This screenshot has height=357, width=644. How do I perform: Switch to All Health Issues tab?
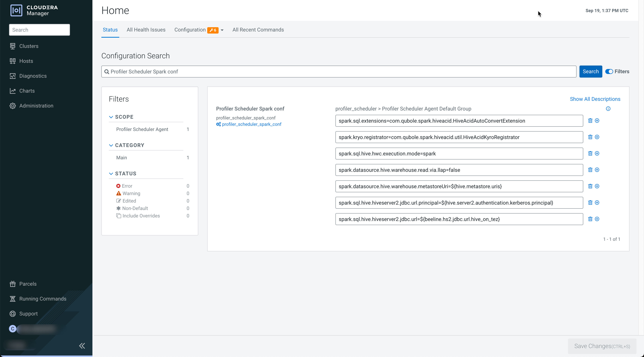pos(146,30)
